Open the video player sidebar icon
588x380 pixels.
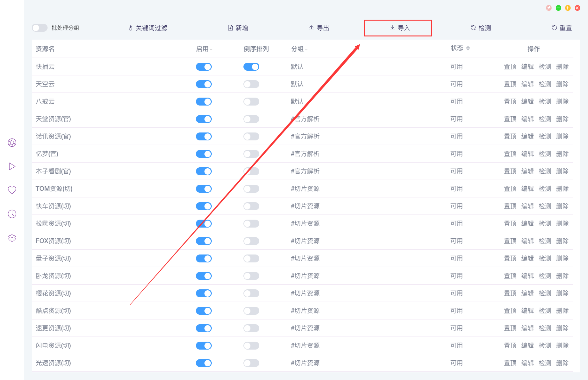coord(12,166)
